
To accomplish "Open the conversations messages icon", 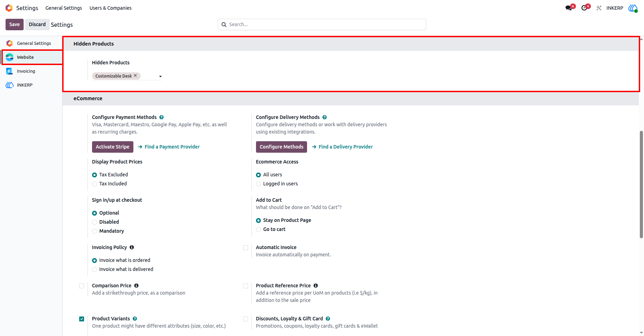I will point(569,8).
